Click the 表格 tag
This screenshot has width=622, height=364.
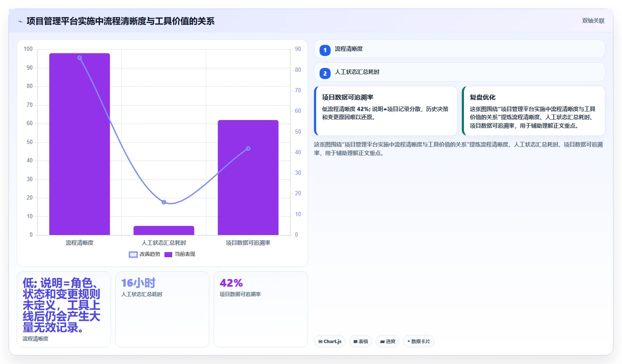(x=361, y=341)
